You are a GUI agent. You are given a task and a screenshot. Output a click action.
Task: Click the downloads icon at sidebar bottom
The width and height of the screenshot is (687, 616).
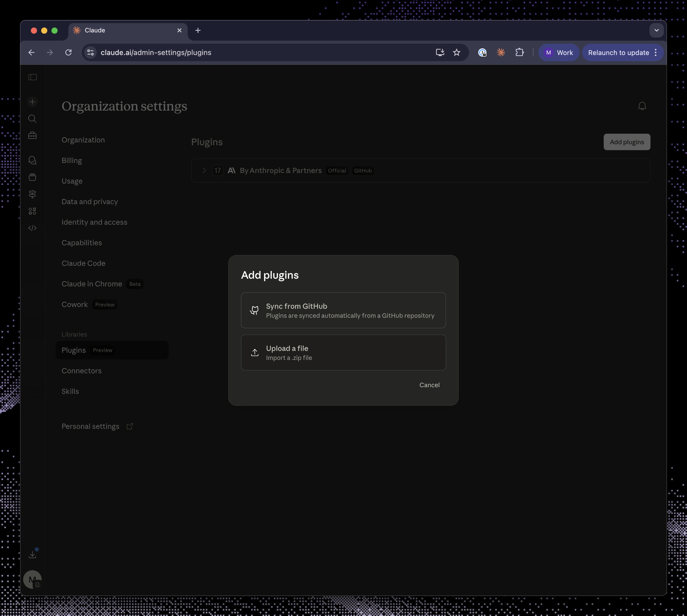(32, 554)
